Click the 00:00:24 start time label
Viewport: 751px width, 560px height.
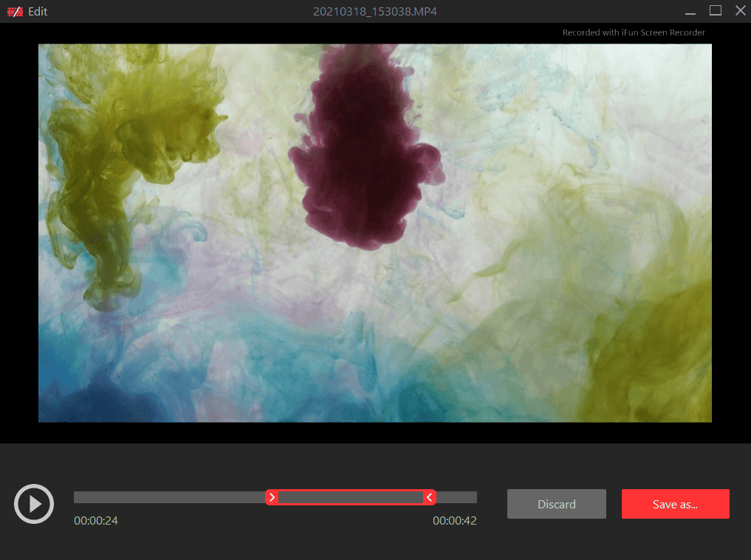click(96, 521)
